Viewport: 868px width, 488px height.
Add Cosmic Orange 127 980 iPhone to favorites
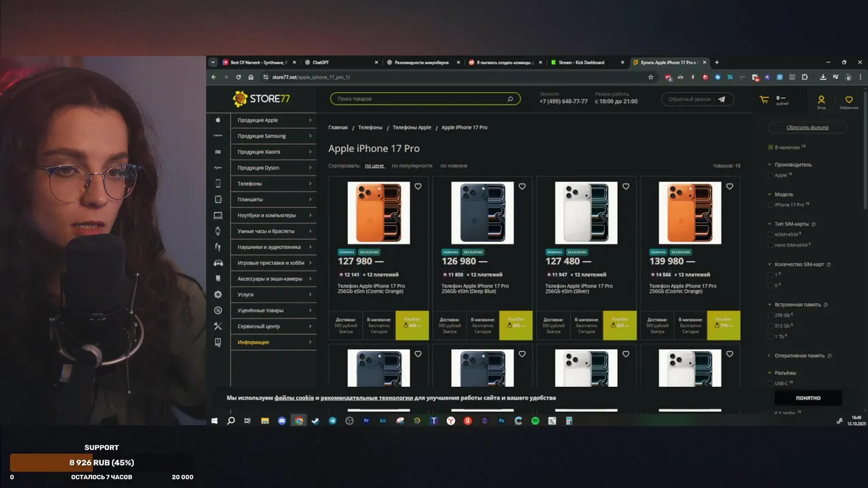pyautogui.click(x=418, y=186)
